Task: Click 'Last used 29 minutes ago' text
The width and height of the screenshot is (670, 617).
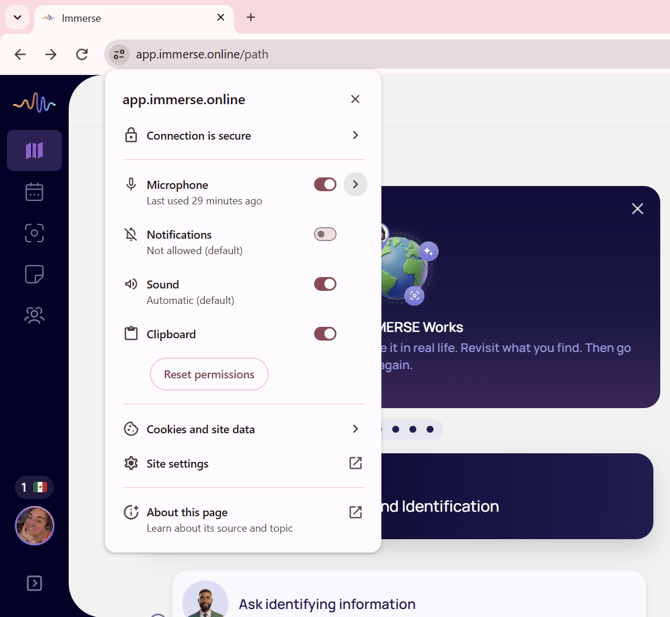Action: [204, 201]
